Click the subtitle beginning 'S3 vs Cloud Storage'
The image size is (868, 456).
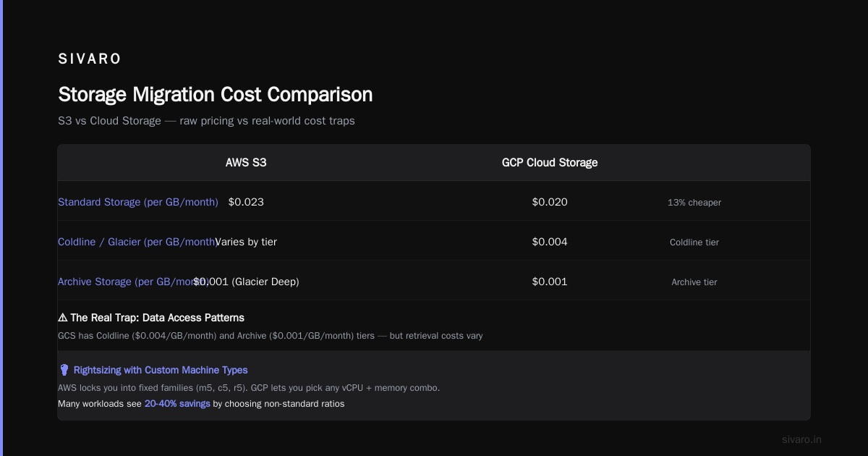(206, 121)
